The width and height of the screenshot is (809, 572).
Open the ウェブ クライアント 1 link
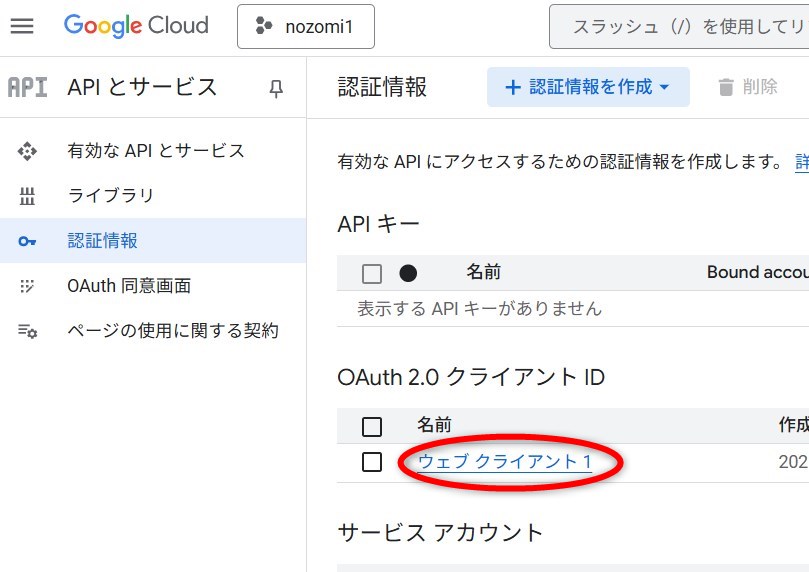coord(505,462)
